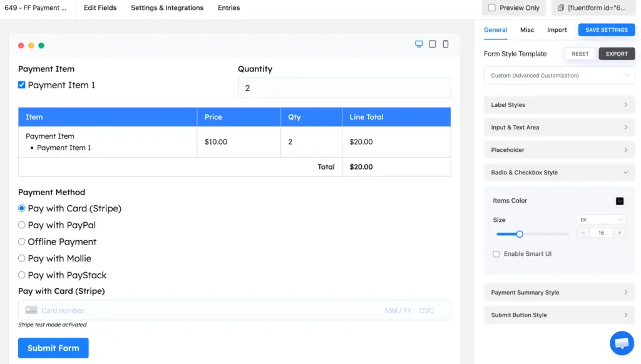Click the Reset button
641x364 pixels.
pyautogui.click(x=580, y=54)
